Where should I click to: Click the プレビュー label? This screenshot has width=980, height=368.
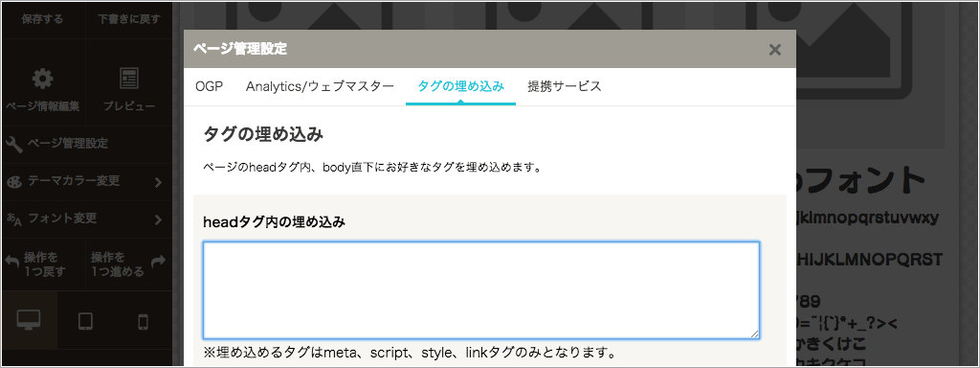pos(129,105)
